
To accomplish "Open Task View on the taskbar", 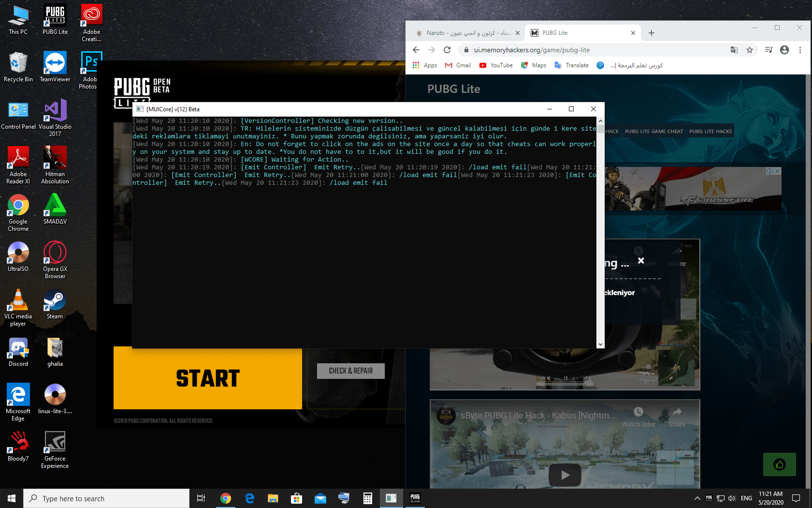I will coord(201,498).
